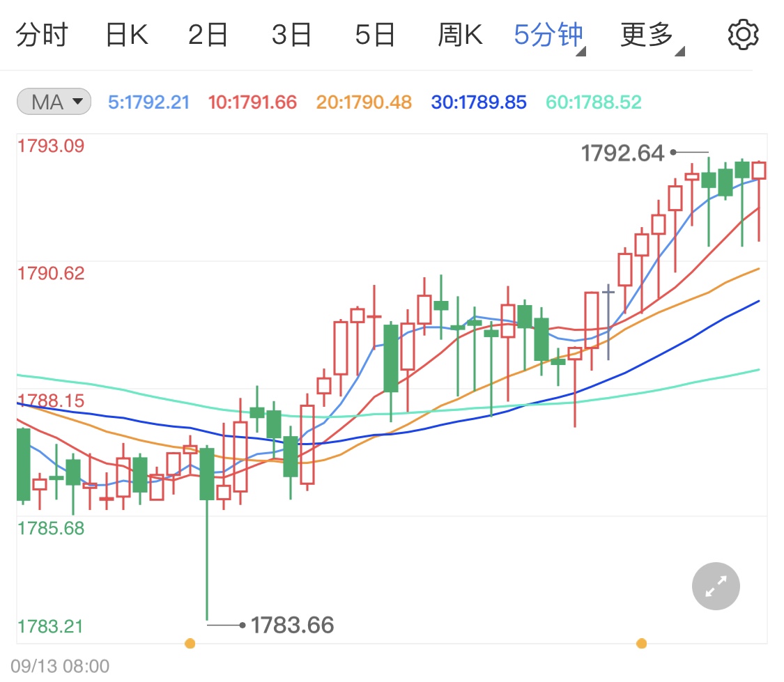
Task: Switch to 分时 tab
Action: tap(42, 35)
